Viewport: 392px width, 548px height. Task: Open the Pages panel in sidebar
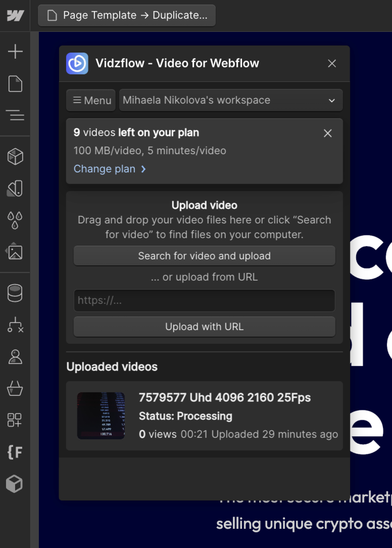click(15, 84)
